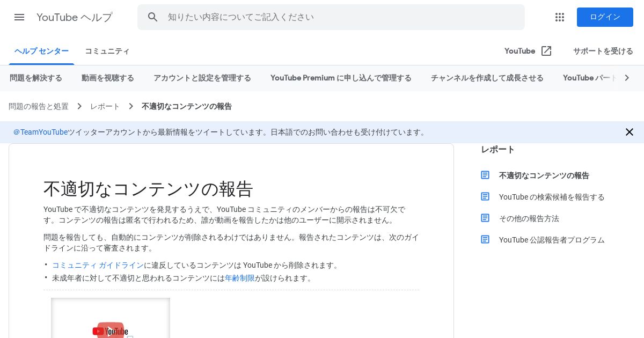The width and height of the screenshot is (644, 338).
Task: Click the 不適切なコンテンツの報告 page heading
Action: [x=148, y=189]
